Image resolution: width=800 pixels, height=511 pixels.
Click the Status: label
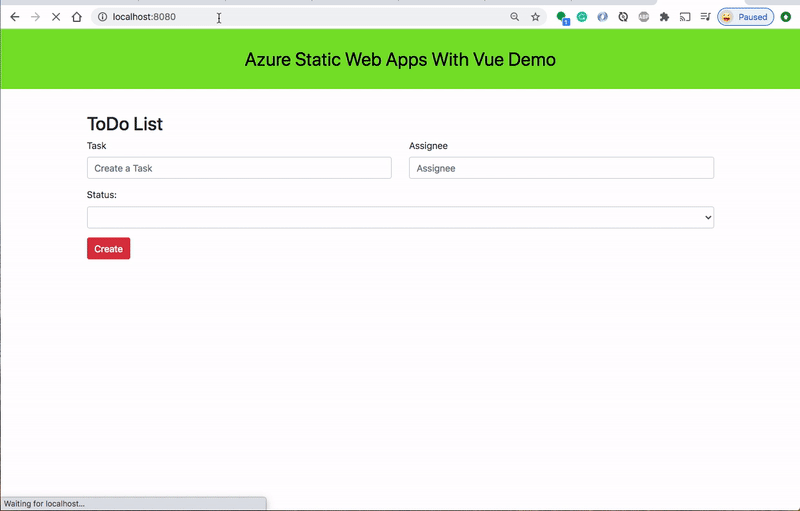coord(102,195)
